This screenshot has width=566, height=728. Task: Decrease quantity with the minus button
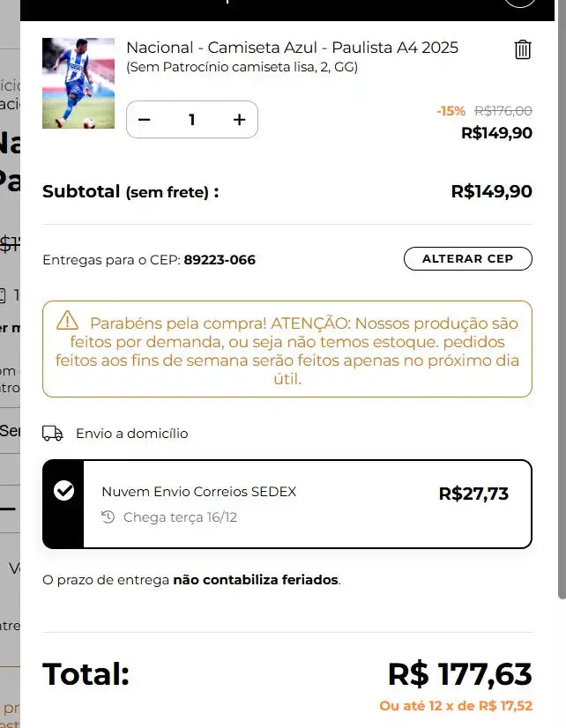click(x=145, y=120)
